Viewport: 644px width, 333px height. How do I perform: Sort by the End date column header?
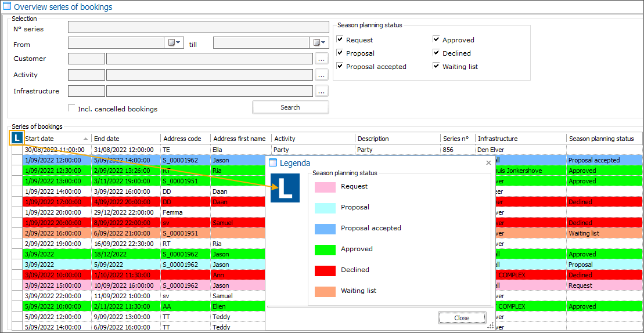tap(125, 139)
